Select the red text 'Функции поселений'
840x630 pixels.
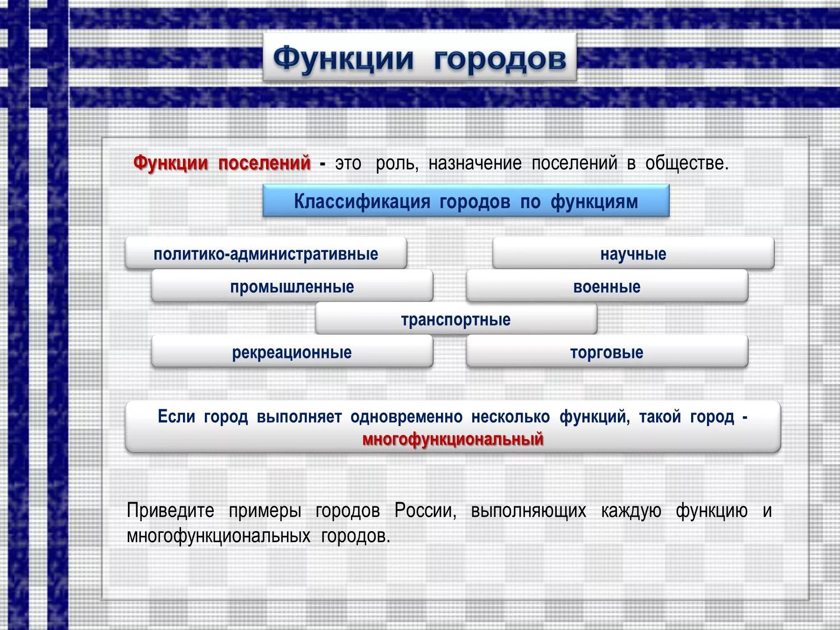(222, 163)
